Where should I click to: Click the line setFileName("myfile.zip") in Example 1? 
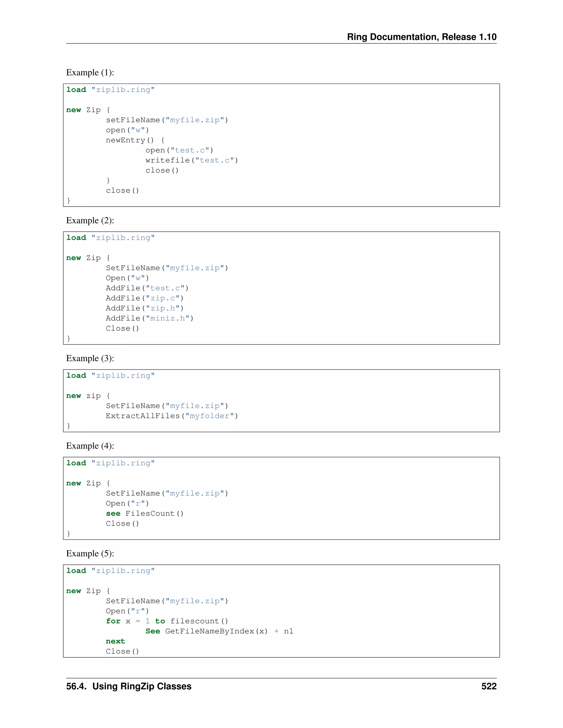[167, 120]
